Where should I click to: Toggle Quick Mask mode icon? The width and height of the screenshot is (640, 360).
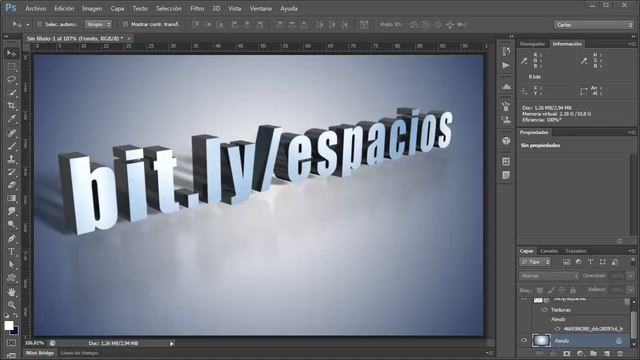[11, 343]
